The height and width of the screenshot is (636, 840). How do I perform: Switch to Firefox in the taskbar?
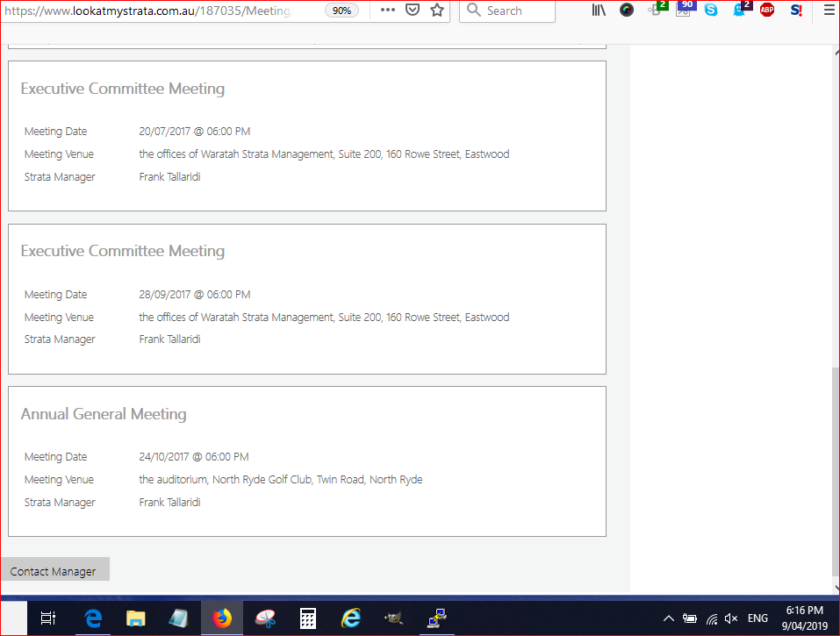[222, 618]
